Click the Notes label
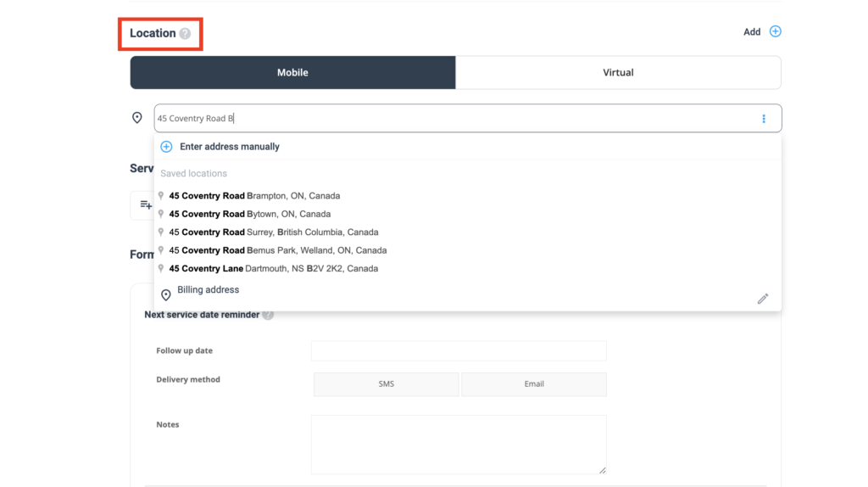The width and height of the screenshot is (868, 487). point(168,424)
